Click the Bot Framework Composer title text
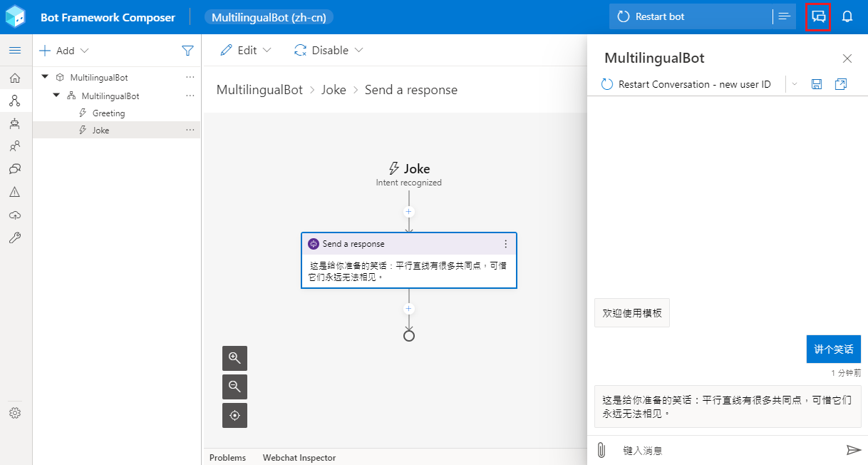Screen dimensions: 868x465 pos(108,17)
